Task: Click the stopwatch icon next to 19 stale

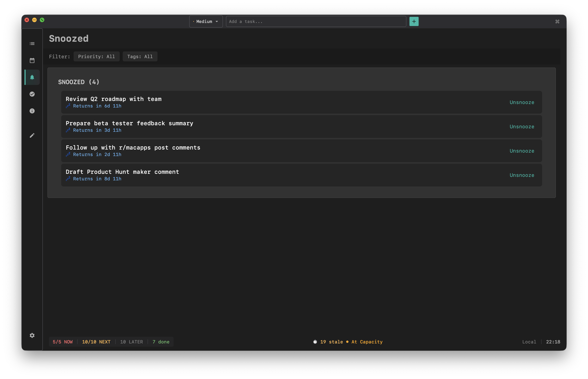Action: coord(315,342)
